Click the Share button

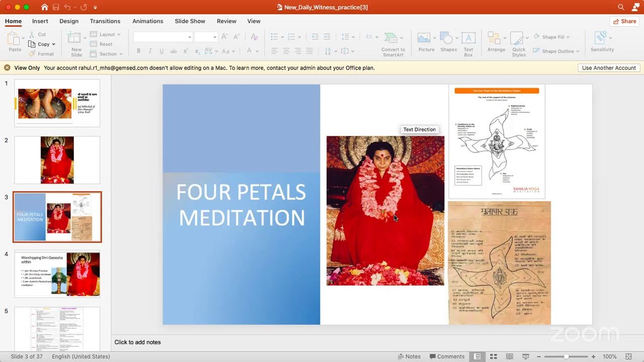click(x=624, y=21)
